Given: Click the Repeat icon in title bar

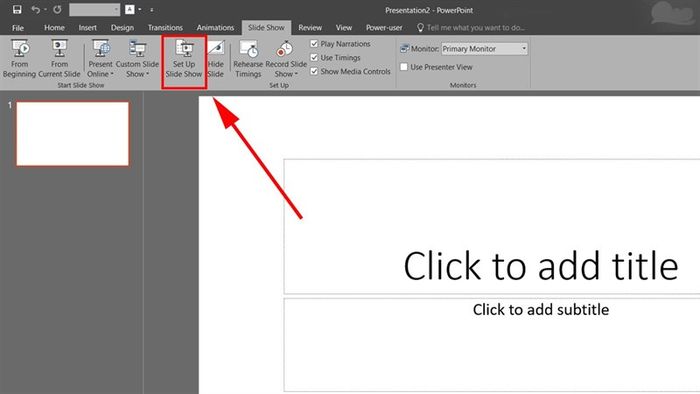Looking at the screenshot, I should (57, 9).
